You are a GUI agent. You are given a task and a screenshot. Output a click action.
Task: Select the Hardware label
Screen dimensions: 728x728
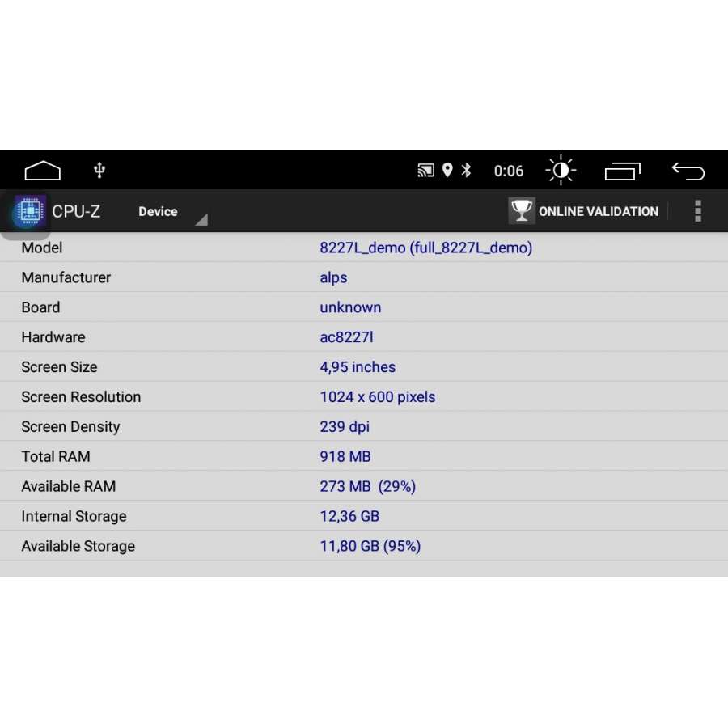click(53, 337)
